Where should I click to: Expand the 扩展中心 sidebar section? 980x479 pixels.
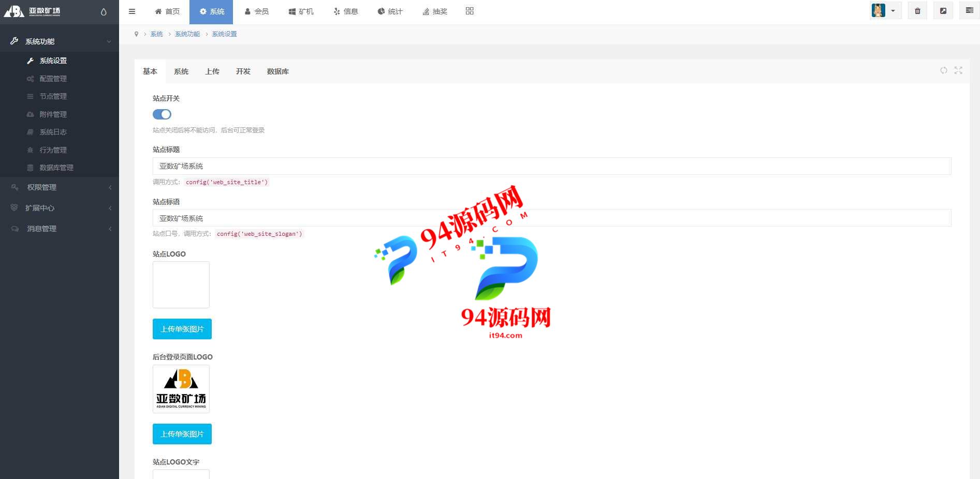[x=60, y=208]
